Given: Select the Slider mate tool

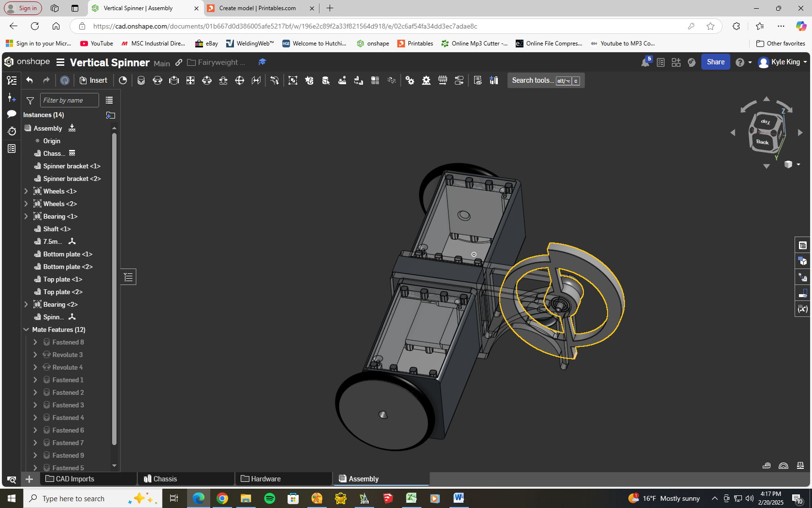Looking at the screenshot, I should 174,80.
